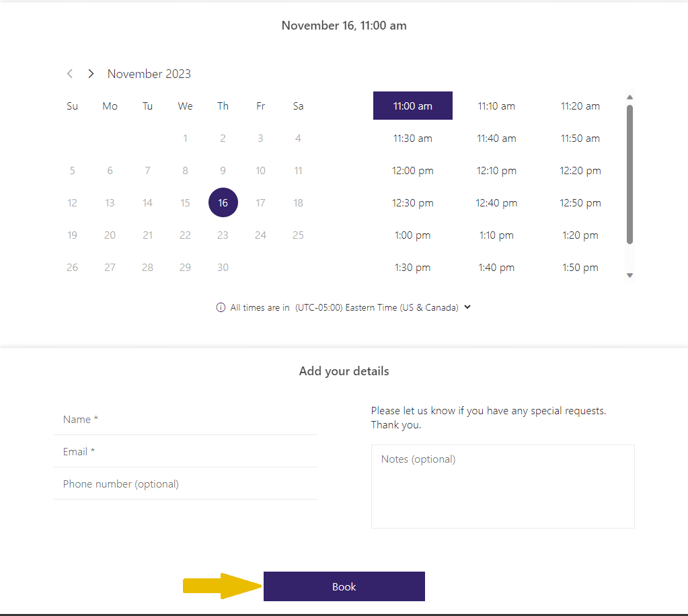Choose the 11:30 am time slot
Image resolution: width=688 pixels, height=616 pixels.
coord(412,139)
